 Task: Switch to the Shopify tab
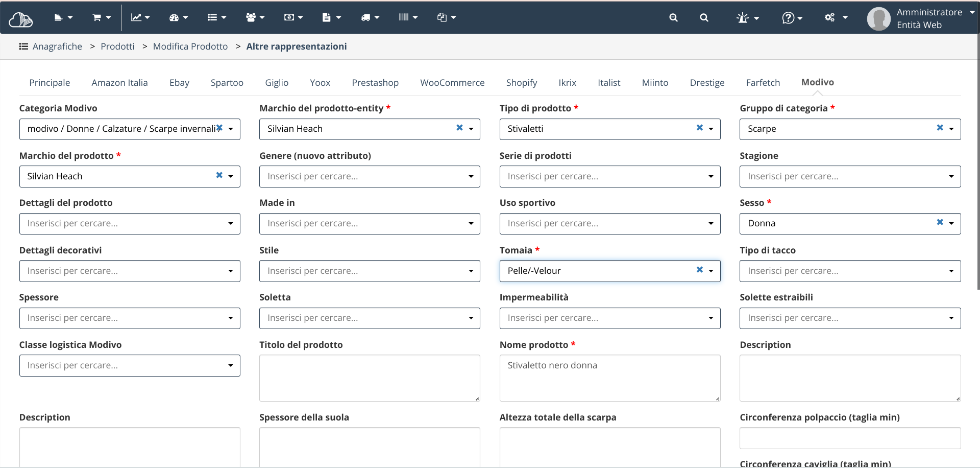click(522, 83)
